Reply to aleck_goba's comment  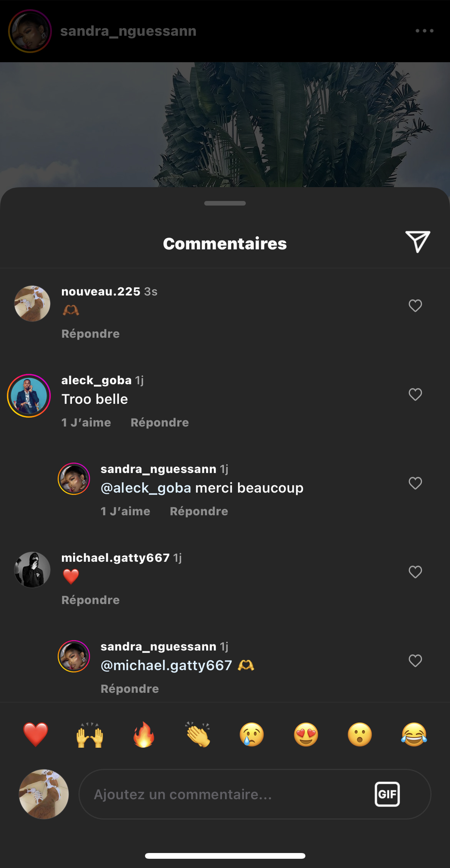click(x=160, y=423)
